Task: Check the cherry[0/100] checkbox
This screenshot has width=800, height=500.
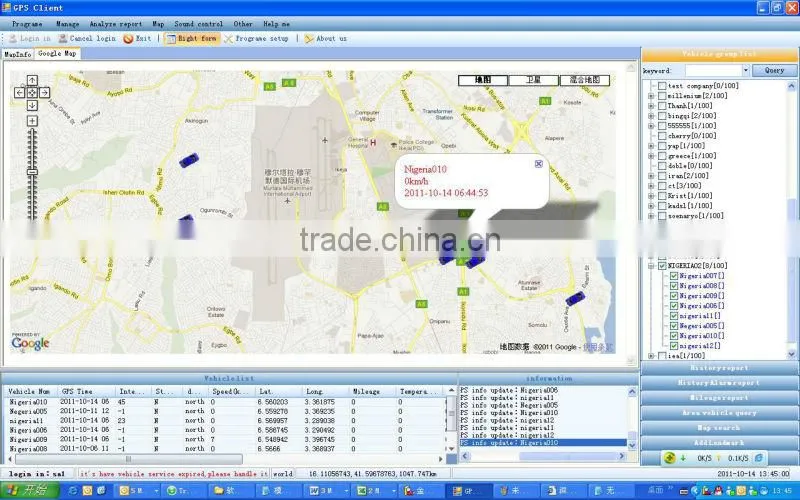Action: point(662,136)
